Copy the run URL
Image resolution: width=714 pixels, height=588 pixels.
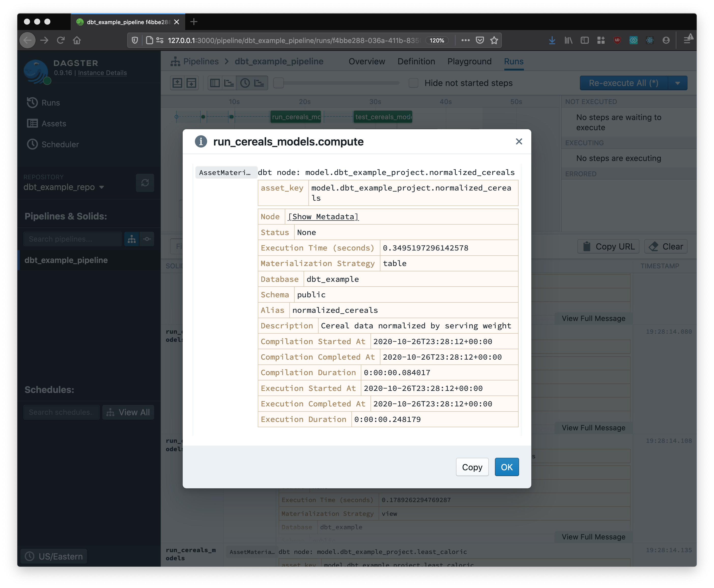coord(608,247)
